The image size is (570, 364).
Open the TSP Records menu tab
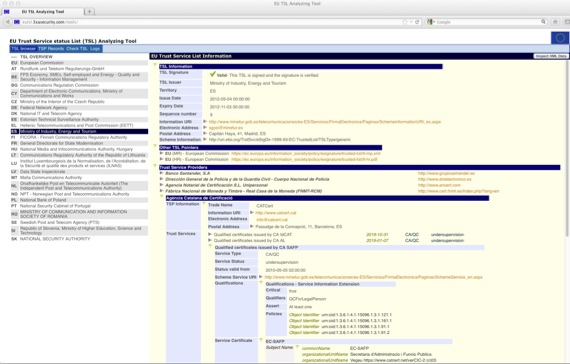[x=51, y=49]
